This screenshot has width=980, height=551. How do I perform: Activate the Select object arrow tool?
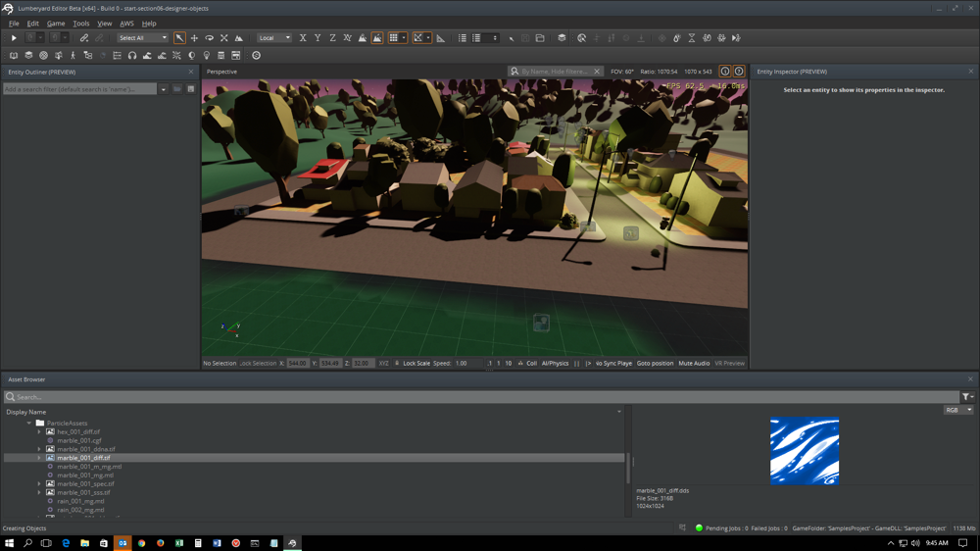(x=179, y=38)
